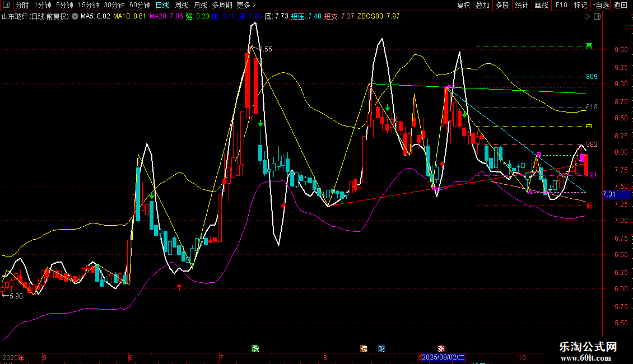Click the magenta B signal marker on chart

(x=539, y=154)
